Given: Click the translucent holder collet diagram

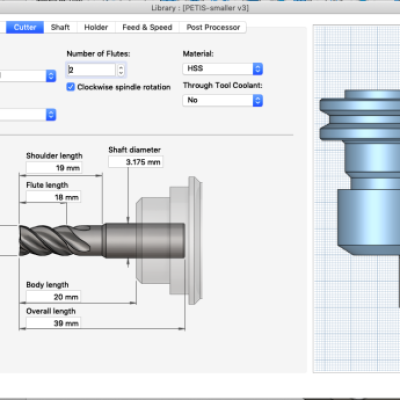Looking at the screenshot, I should [x=169, y=240].
